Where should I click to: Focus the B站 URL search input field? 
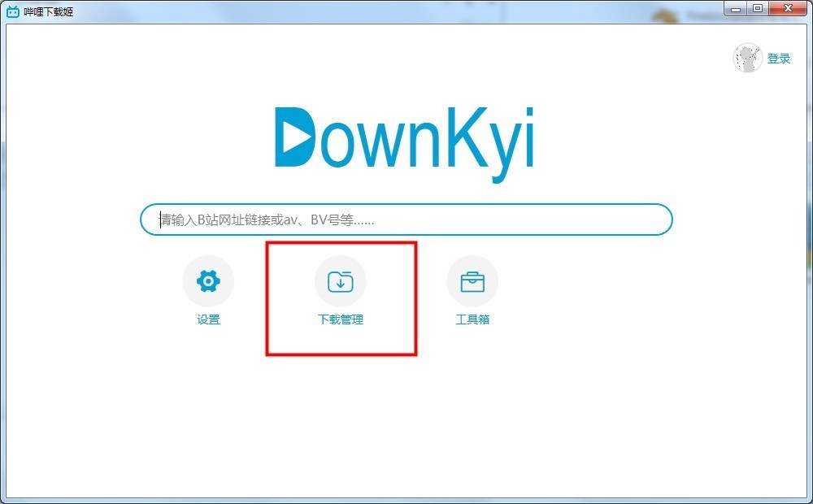pos(406,219)
